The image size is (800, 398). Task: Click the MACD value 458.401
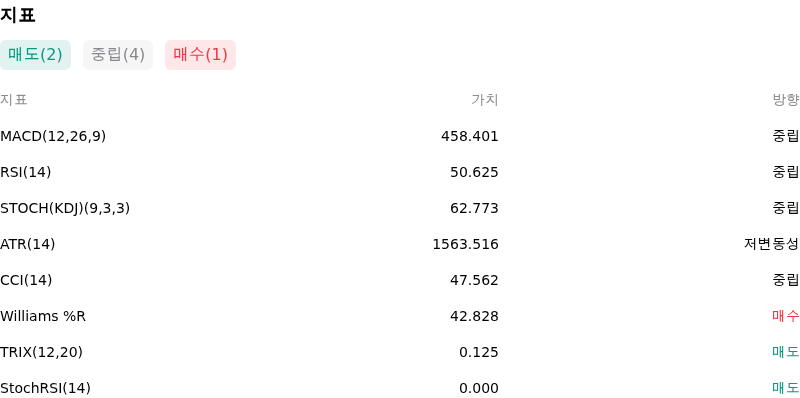point(470,136)
